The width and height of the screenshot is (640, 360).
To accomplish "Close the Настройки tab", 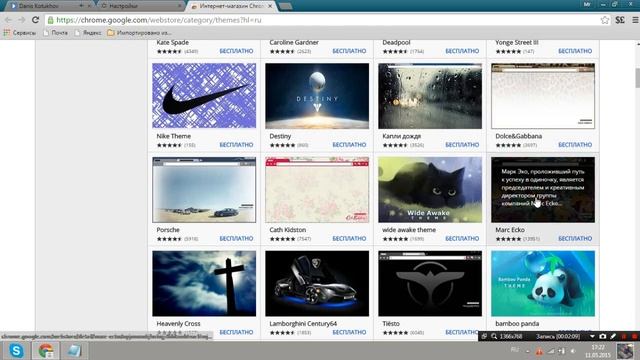I will (x=180, y=6).
